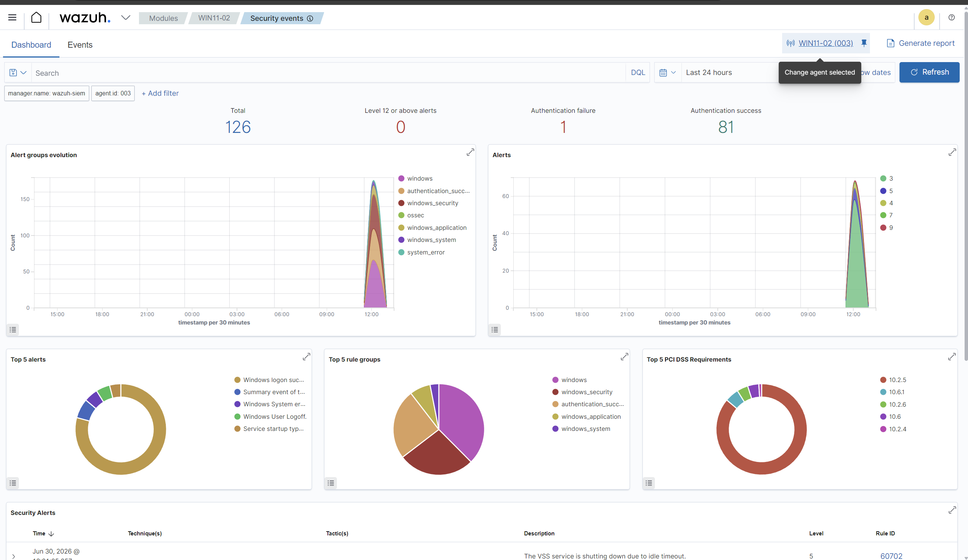Unpin the WIN11-02 agent pin icon

(x=864, y=43)
